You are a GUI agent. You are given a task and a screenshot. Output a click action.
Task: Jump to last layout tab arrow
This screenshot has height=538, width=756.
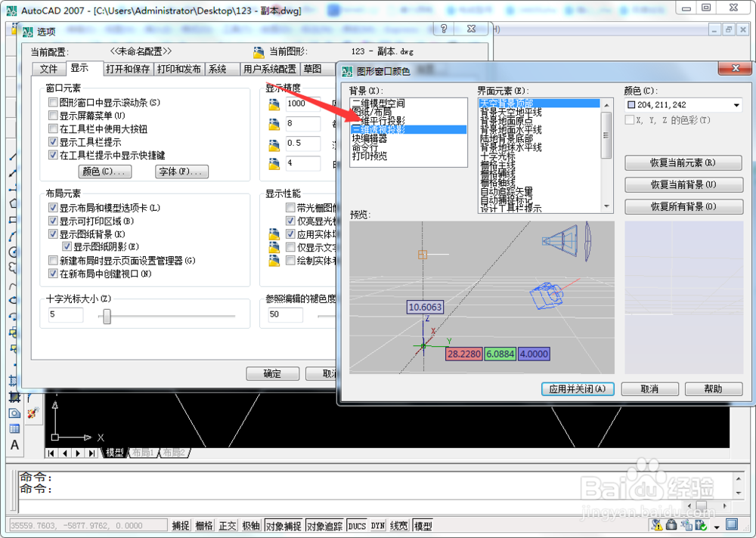coord(91,453)
